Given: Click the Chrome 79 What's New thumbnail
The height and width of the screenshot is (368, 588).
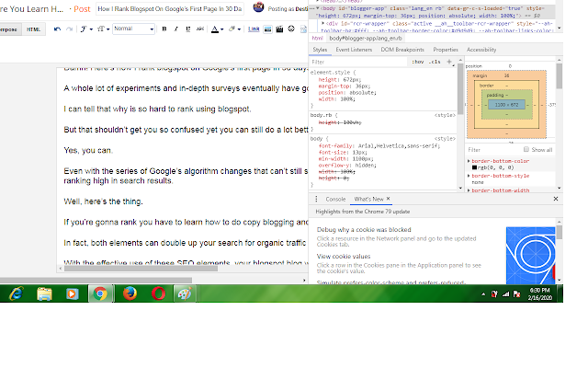Looking at the screenshot, I should coord(530,256).
